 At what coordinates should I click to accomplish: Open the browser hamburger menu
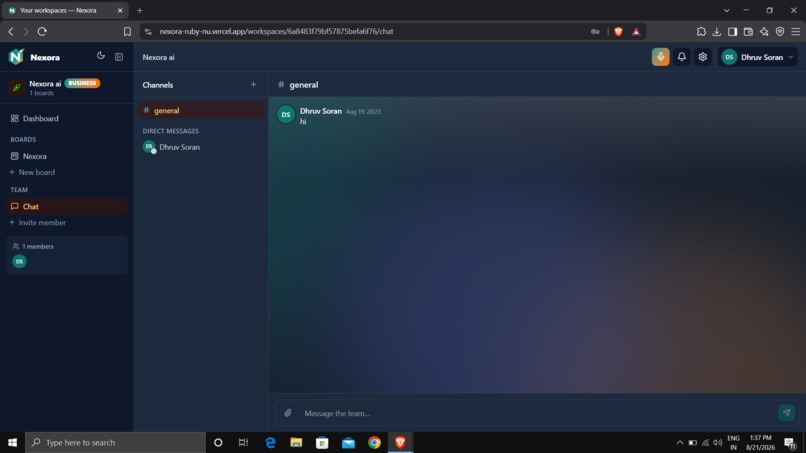point(796,31)
